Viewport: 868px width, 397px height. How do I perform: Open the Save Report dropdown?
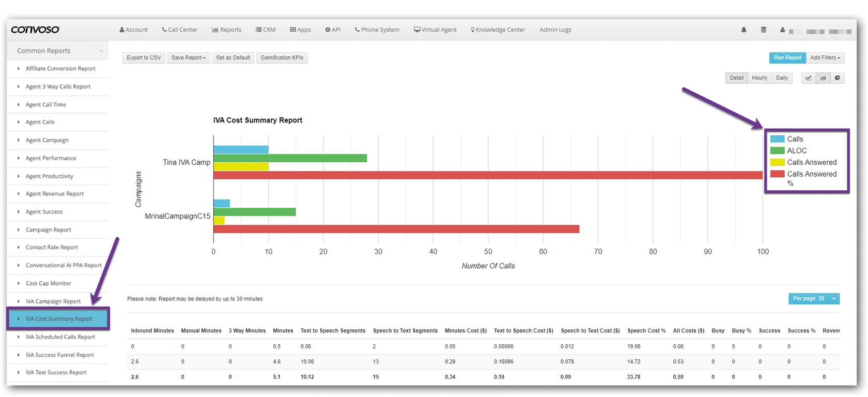[x=188, y=58]
